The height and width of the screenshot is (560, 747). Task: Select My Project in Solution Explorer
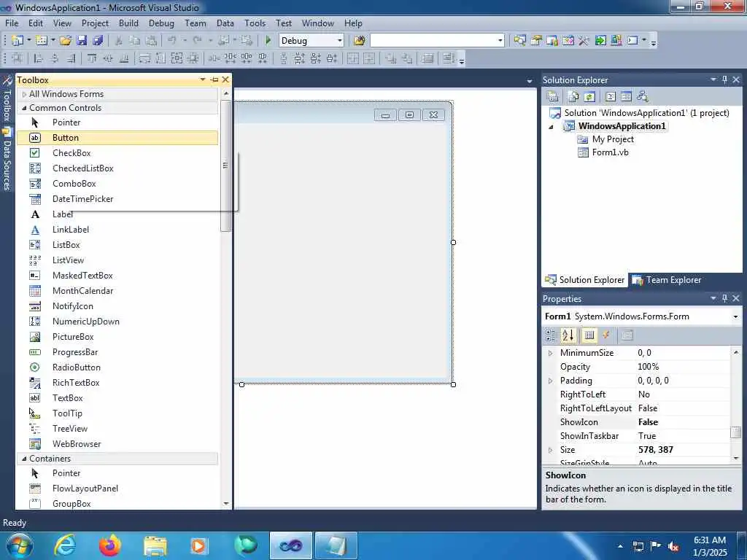[x=613, y=139]
